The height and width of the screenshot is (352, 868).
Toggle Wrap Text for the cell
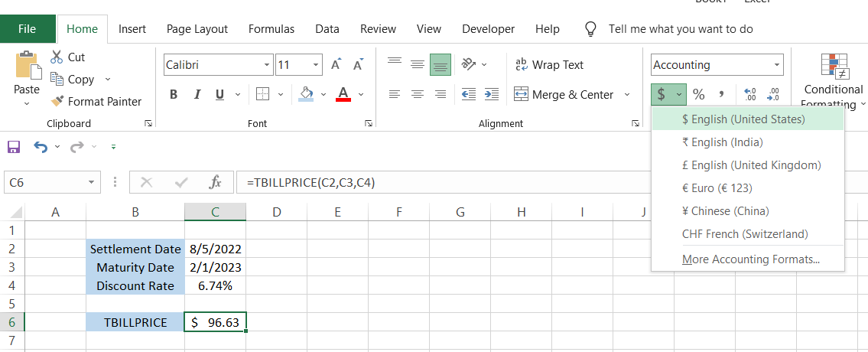[549, 65]
